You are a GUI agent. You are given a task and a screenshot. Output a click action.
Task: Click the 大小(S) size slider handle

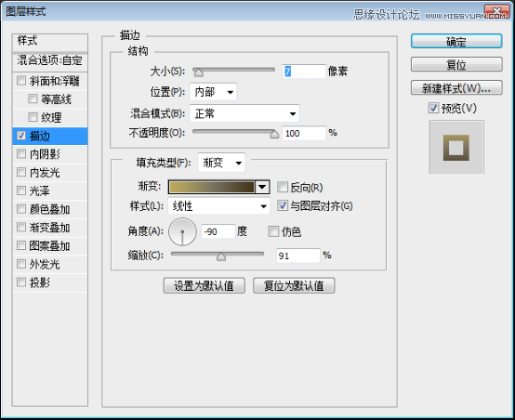coord(198,72)
